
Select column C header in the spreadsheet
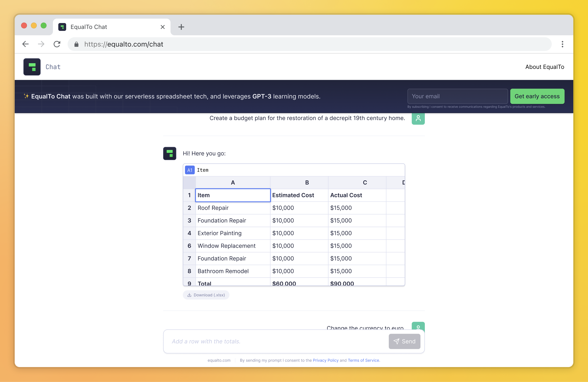point(357,183)
